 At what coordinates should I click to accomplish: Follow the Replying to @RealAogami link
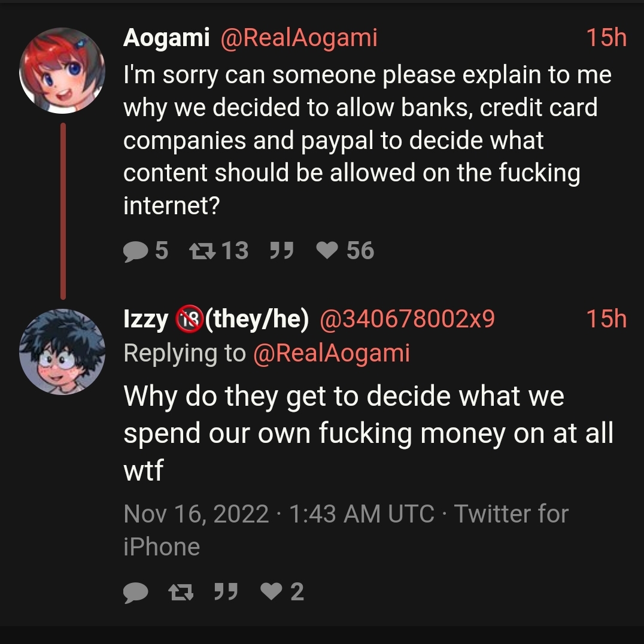click(x=332, y=353)
